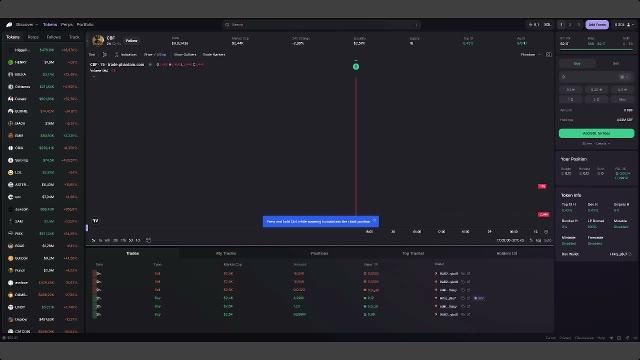Screen dimensions: 640x360
Task: Focus the top search field
Action: pyautogui.click(x=322, y=25)
